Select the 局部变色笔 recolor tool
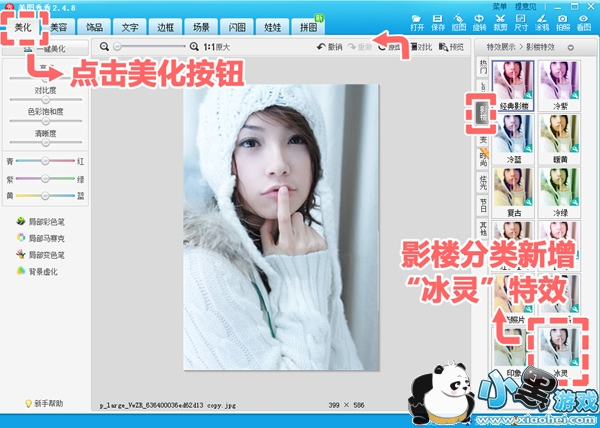 [x=41, y=255]
